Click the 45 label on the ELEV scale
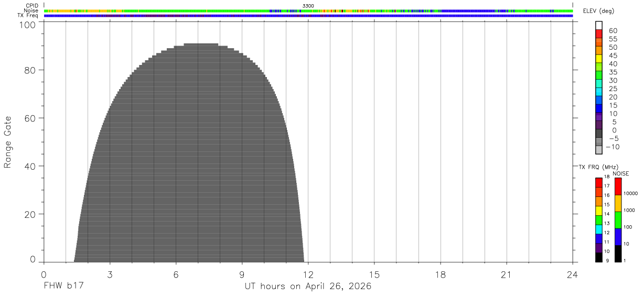Screen dimensions: 644x297 [x=613, y=56]
